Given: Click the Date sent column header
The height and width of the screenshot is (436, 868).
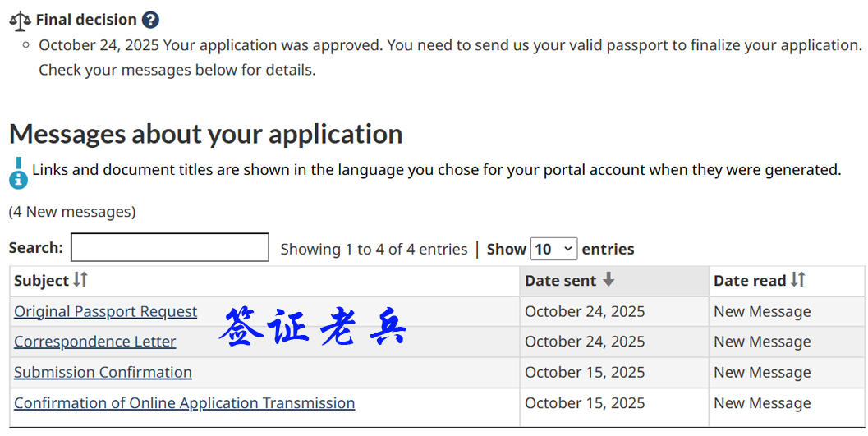Looking at the screenshot, I should coord(561,281).
